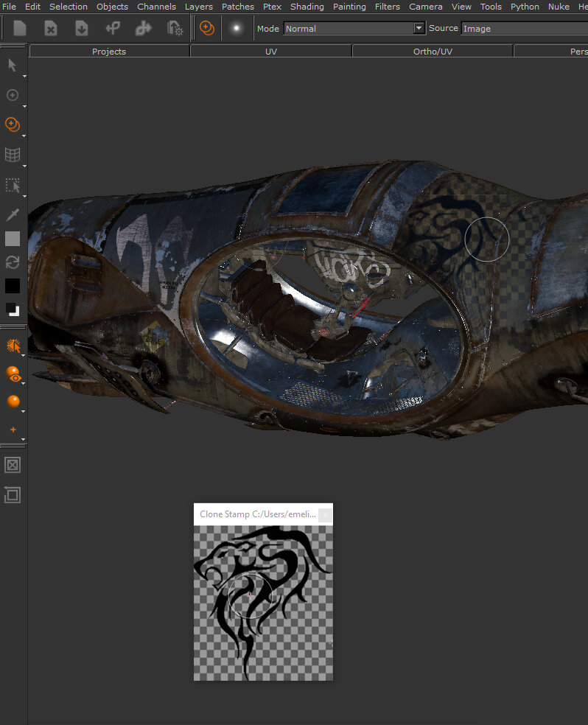The height and width of the screenshot is (725, 588).
Task: Toggle the orange sun cursor lighting icon
Action: coord(13,345)
